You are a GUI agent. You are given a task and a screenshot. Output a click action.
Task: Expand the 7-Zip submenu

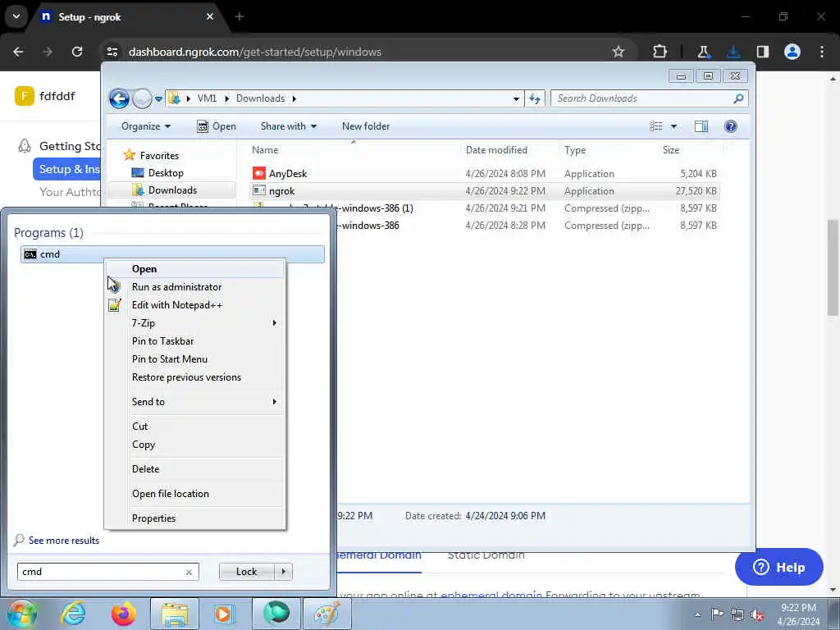[195, 323]
